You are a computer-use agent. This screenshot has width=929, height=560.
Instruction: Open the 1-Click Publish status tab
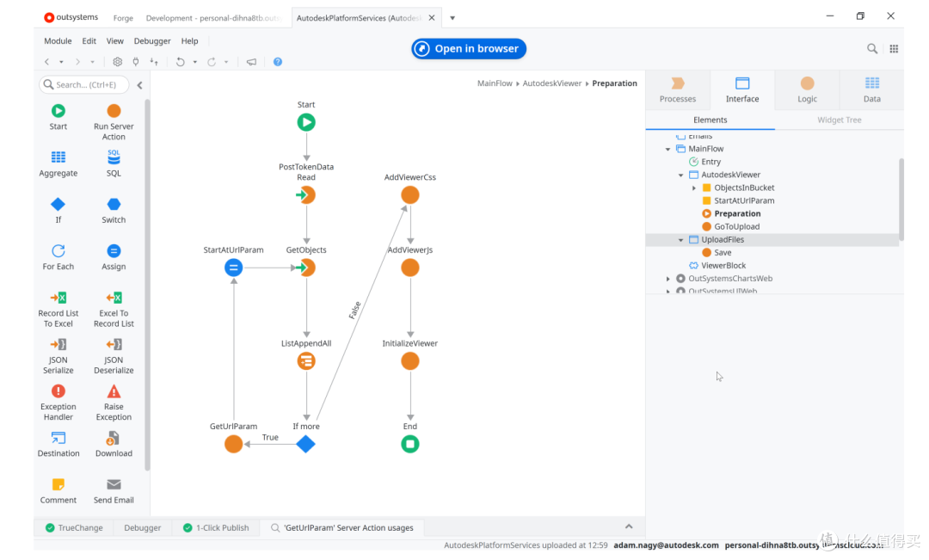(216, 527)
